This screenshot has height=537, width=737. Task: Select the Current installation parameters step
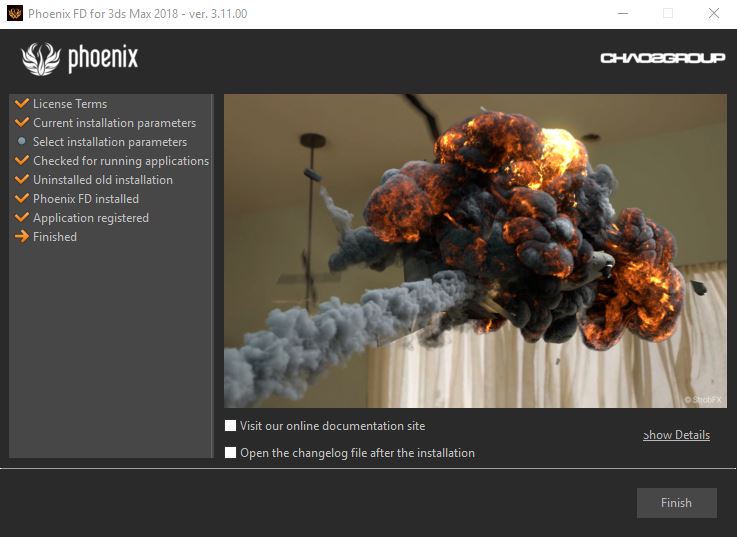click(x=114, y=123)
